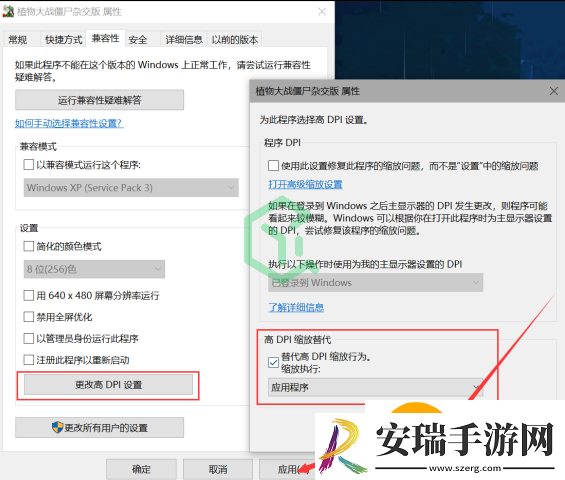
Task: Open the Windows XP (Service Pack 3) dropdown
Action: click(x=131, y=187)
